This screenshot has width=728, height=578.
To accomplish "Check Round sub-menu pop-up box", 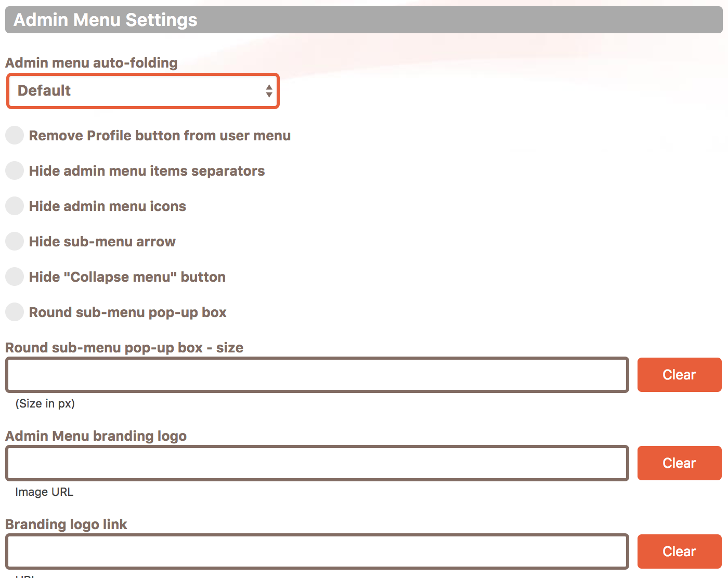I will point(15,312).
